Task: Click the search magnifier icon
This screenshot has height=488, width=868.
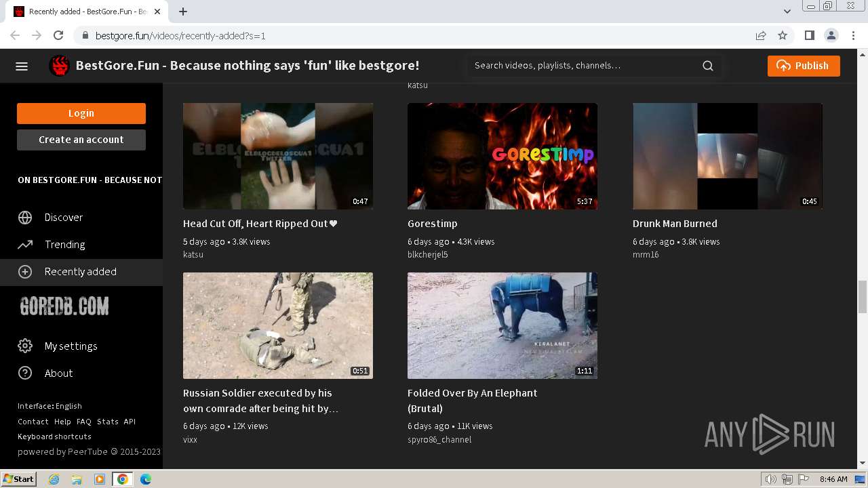Action: click(708, 66)
